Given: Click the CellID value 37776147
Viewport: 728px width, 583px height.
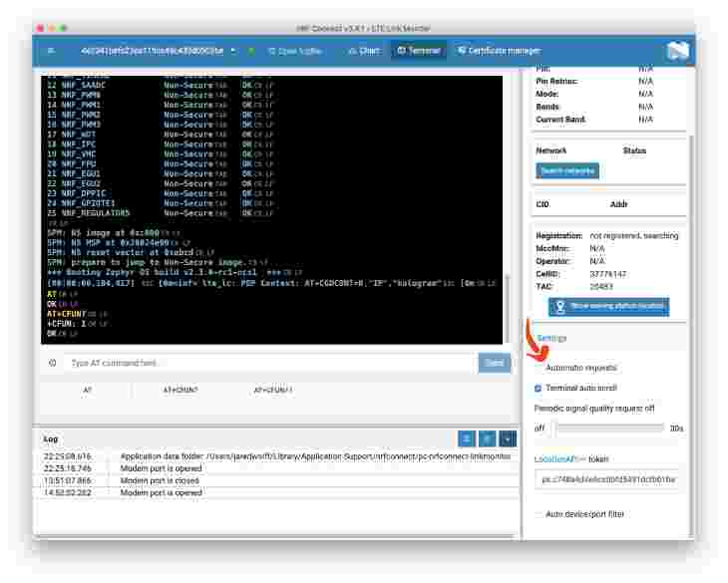Looking at the screenshot, I should pos(607,274).
